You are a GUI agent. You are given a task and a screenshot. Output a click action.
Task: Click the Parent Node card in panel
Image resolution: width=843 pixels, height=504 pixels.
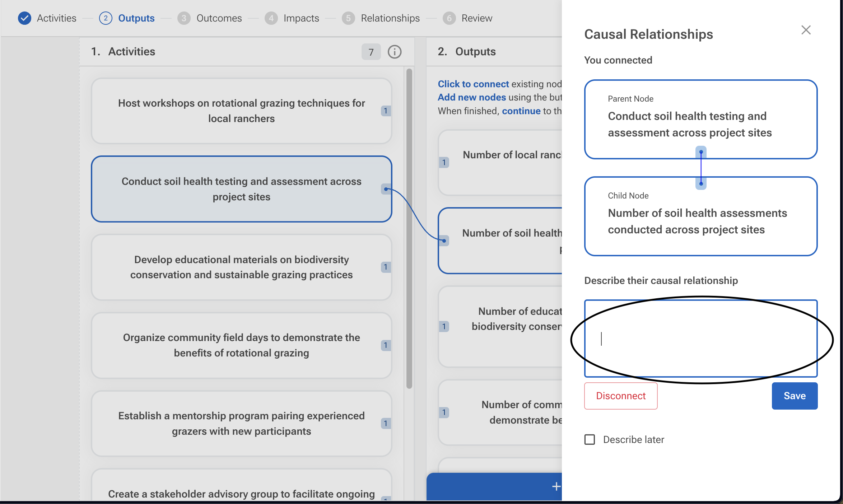point(701,119)
